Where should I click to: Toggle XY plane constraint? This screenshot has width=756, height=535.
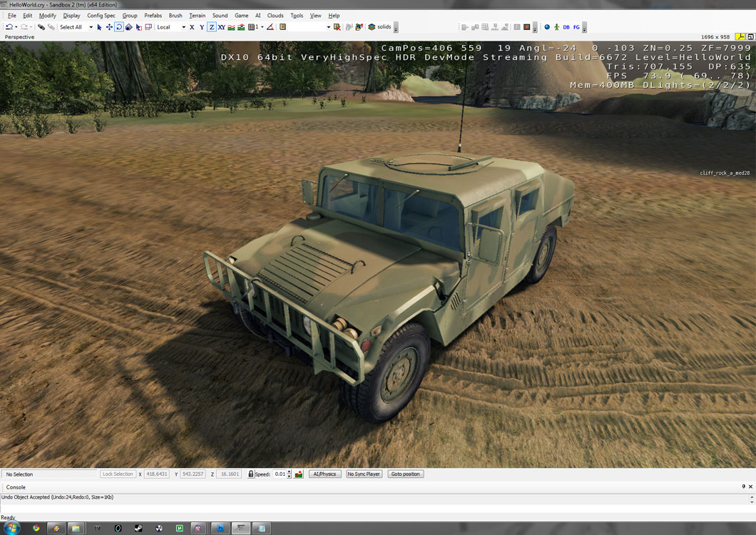point(221,27)
